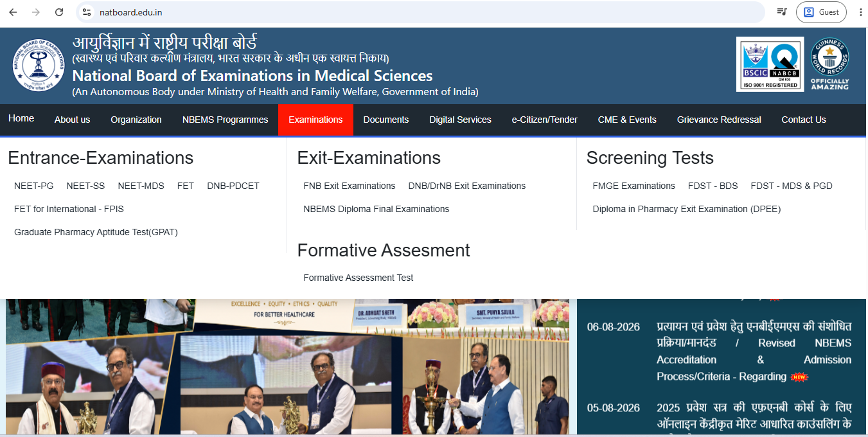Click the browser back arrow
The image size is (868, 437).
13,12
